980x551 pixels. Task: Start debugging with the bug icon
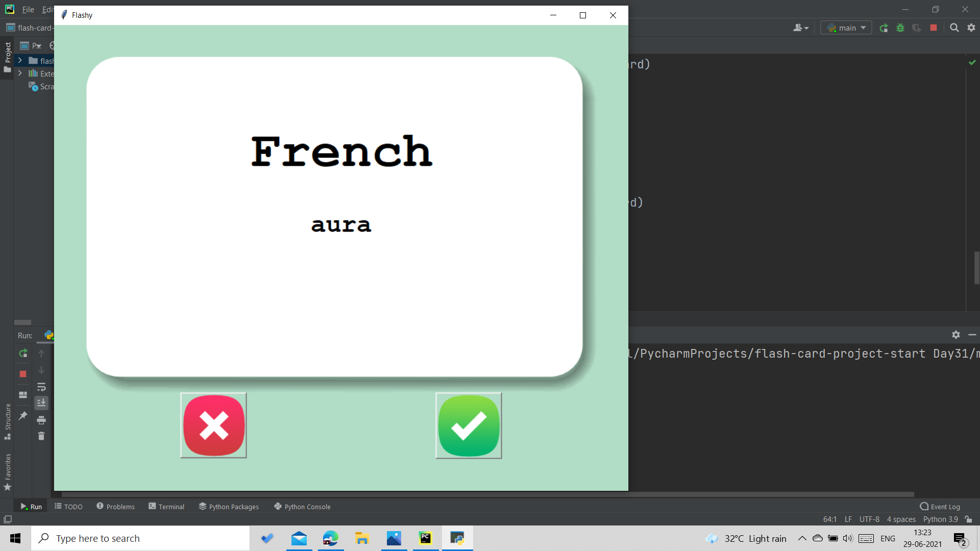(x=900, y=28)
